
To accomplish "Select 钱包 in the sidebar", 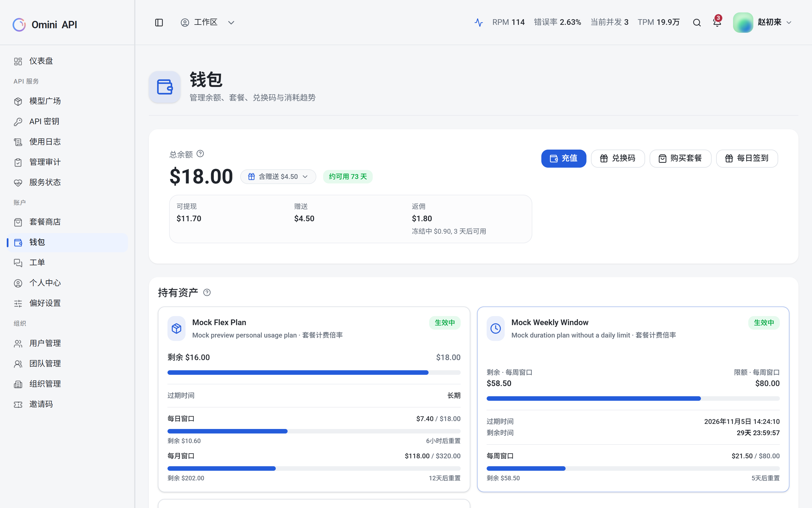I will tap(67, 242).
